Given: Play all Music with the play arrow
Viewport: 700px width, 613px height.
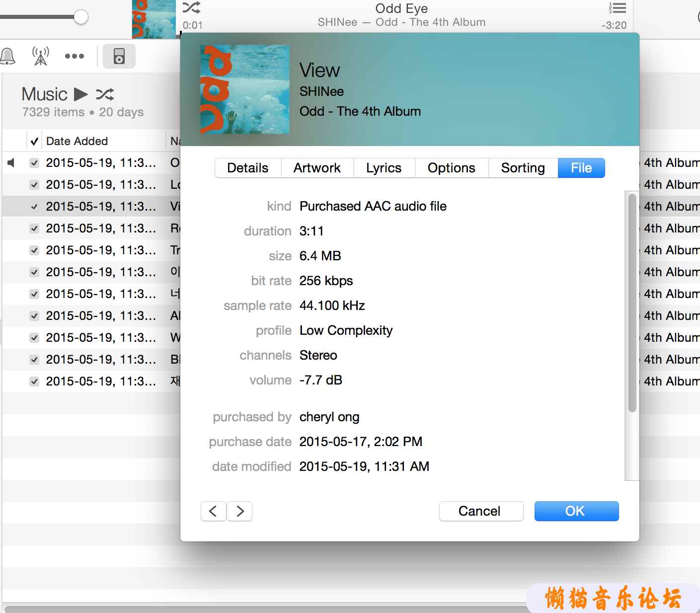Looking at the screenshot, I should 81,94.
